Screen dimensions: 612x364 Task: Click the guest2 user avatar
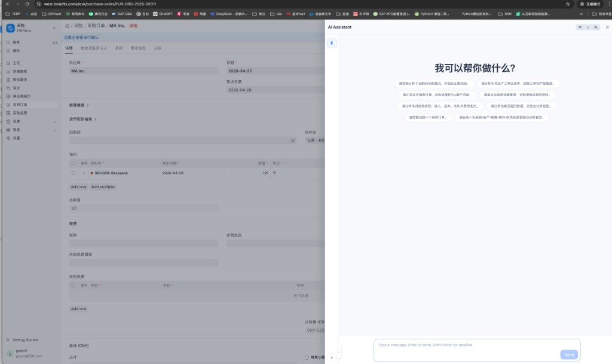point(10,353)
